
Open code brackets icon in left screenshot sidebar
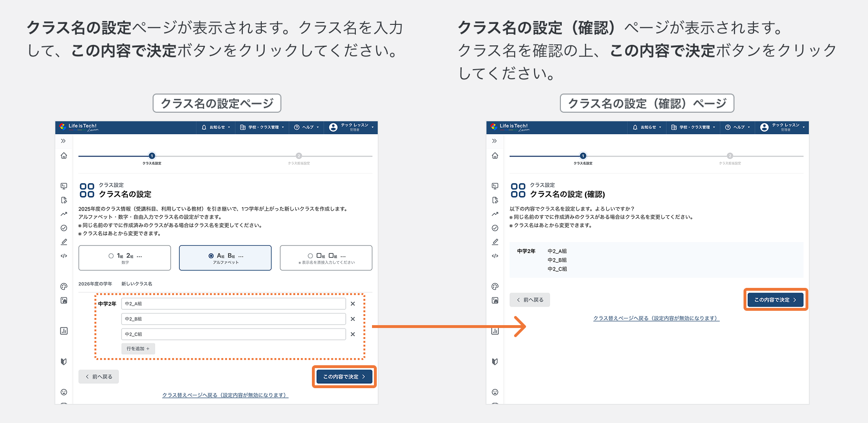coord(64,256)
